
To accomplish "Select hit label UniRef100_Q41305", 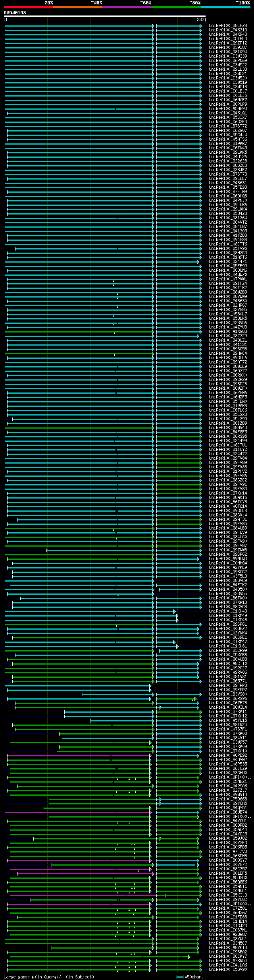I will pos(228,231).
